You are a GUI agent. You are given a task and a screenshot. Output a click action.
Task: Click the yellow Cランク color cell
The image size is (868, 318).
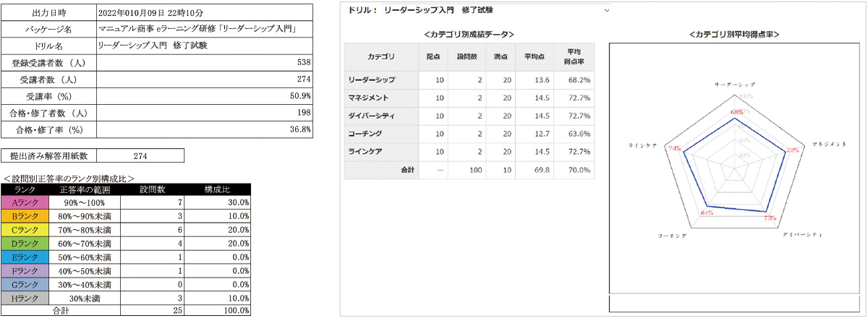point(26,228)
